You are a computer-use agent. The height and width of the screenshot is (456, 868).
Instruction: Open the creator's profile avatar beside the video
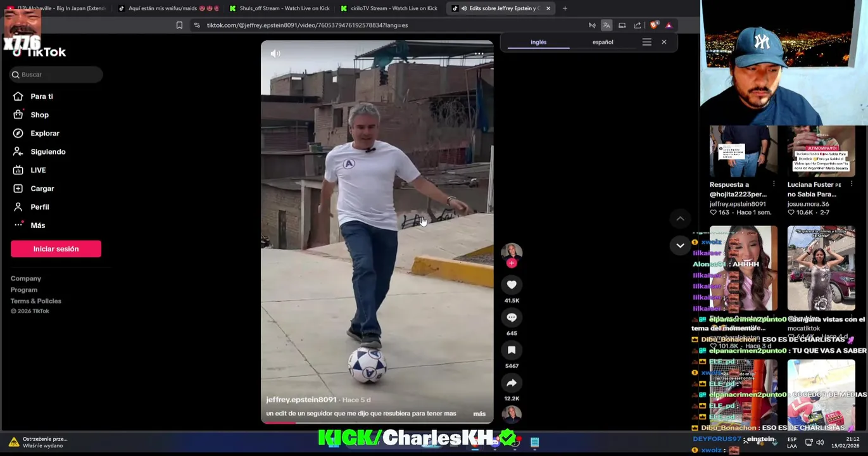coord(512,251)
